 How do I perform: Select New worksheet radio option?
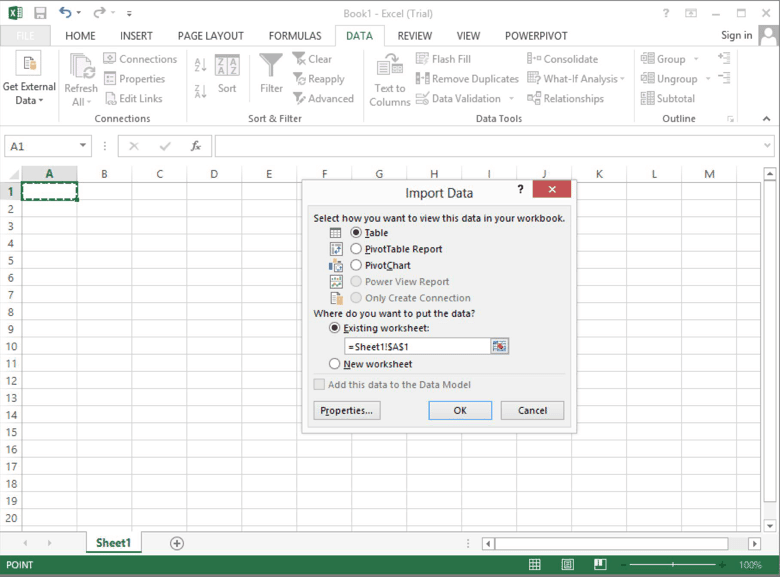tap(335, 364)
